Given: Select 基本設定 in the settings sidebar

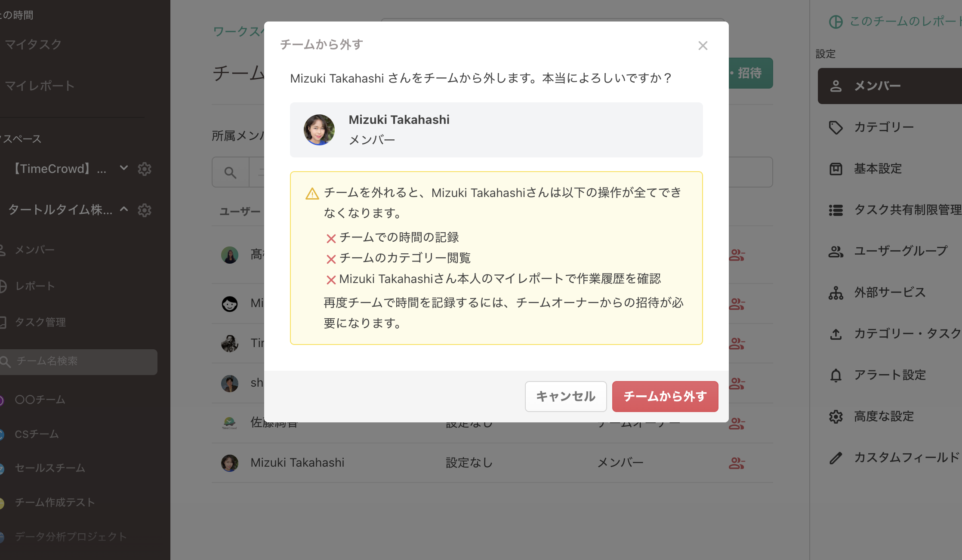Looking at the screenshot, I should 878,169.
